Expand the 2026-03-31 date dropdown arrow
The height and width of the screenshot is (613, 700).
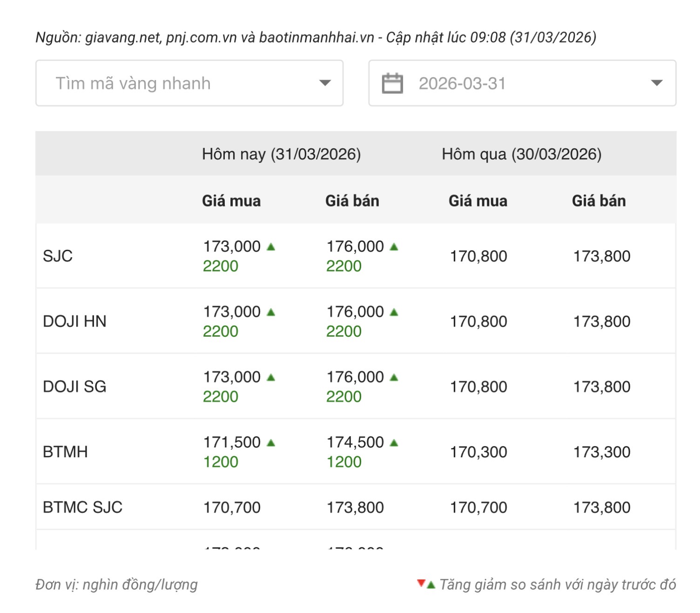tap(656, 83)
